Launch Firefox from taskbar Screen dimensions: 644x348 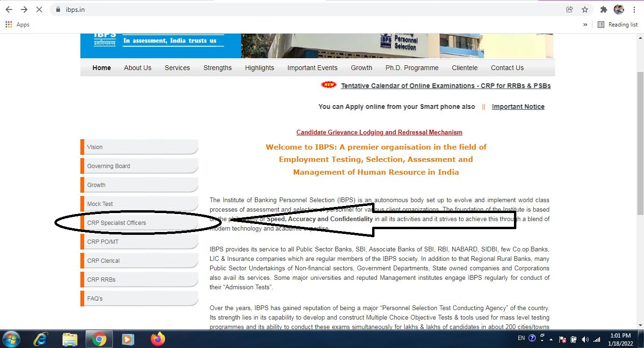point(158,339)
